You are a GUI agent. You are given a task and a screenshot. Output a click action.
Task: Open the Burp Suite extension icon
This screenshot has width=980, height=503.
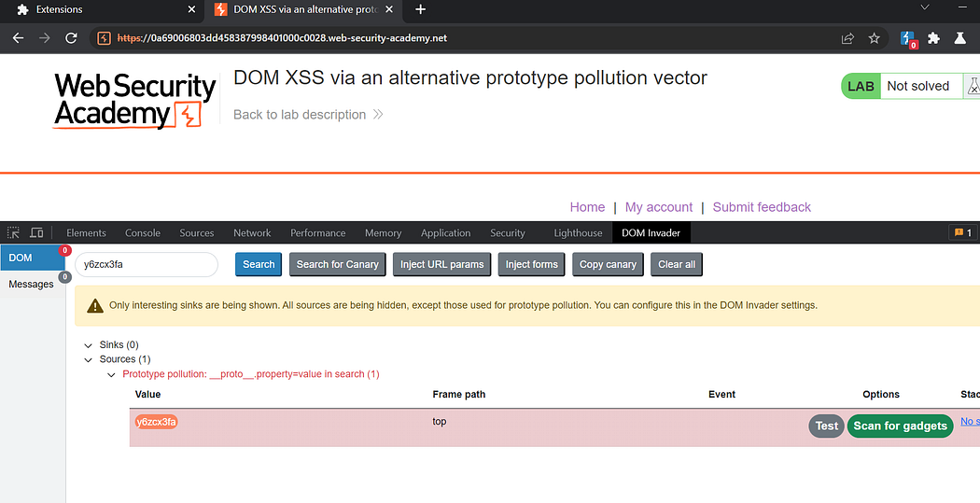point(907,39)
